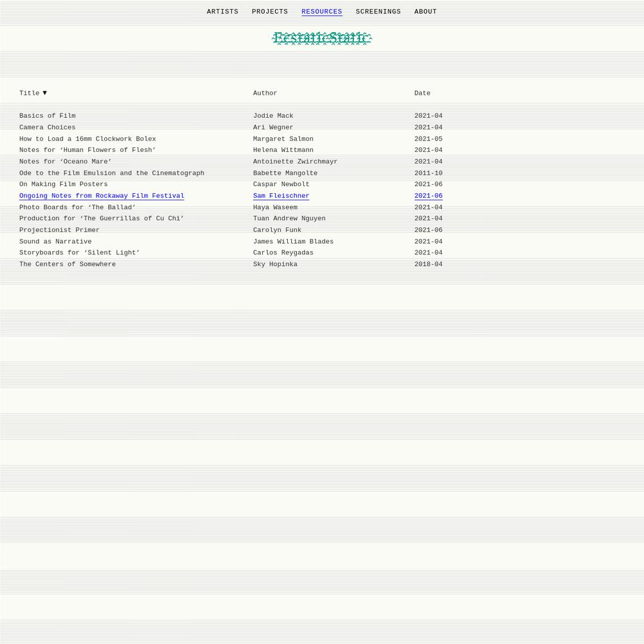The width and height of the screenshot is (644, 644).
Task: Open 'Basics of Film' resource
Action: point(47,116)
